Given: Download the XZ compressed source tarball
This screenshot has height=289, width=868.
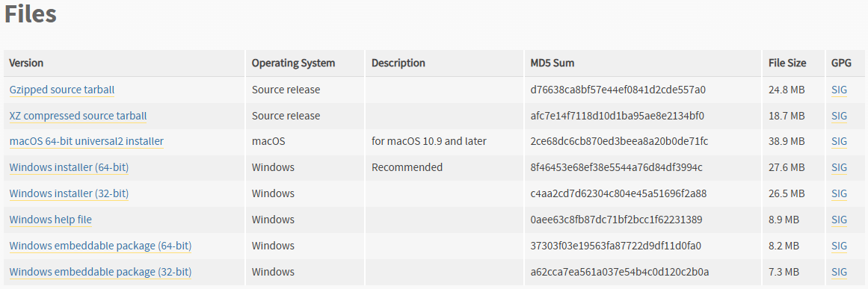Looking at the screenshot, I should [78, 116].
